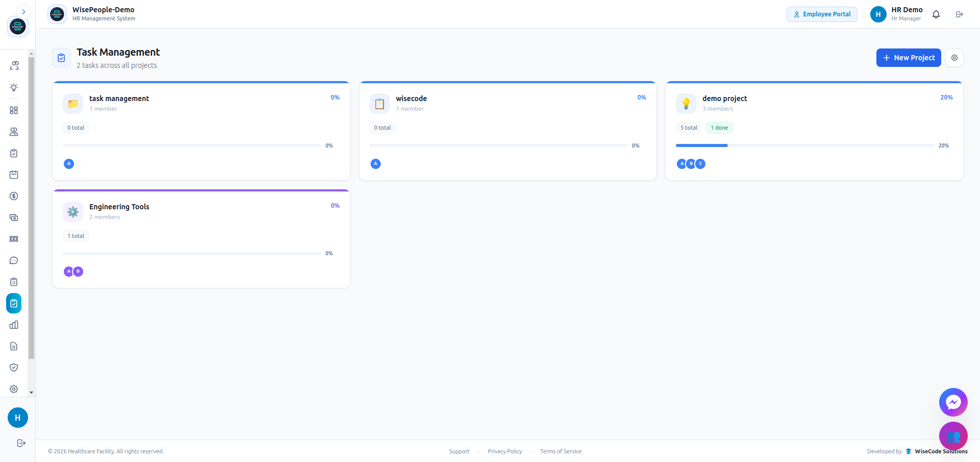This screenshot has height=462, width=980.
Task: Open the bar chart reports sidebar icon
Action: tap(14, 325)
